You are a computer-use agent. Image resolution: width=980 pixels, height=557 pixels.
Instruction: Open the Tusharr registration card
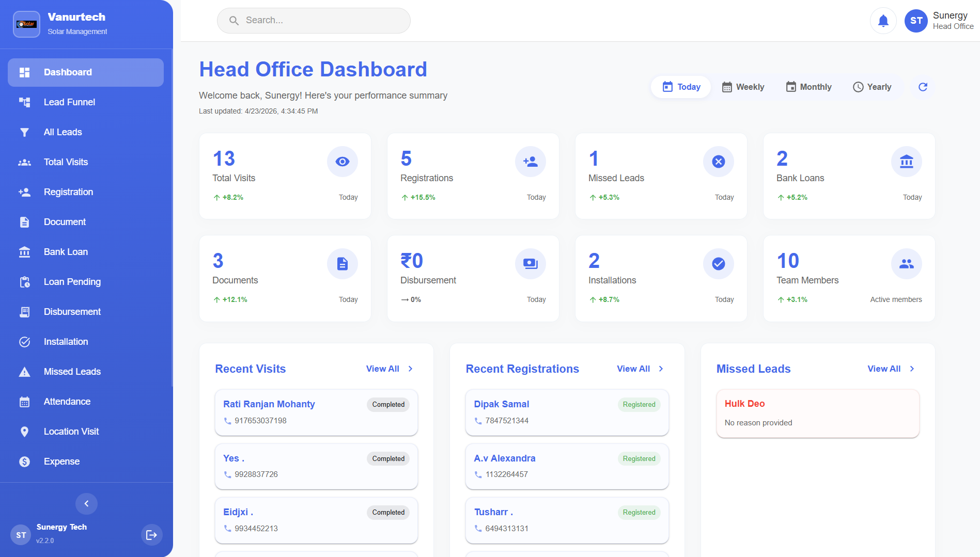567,520
